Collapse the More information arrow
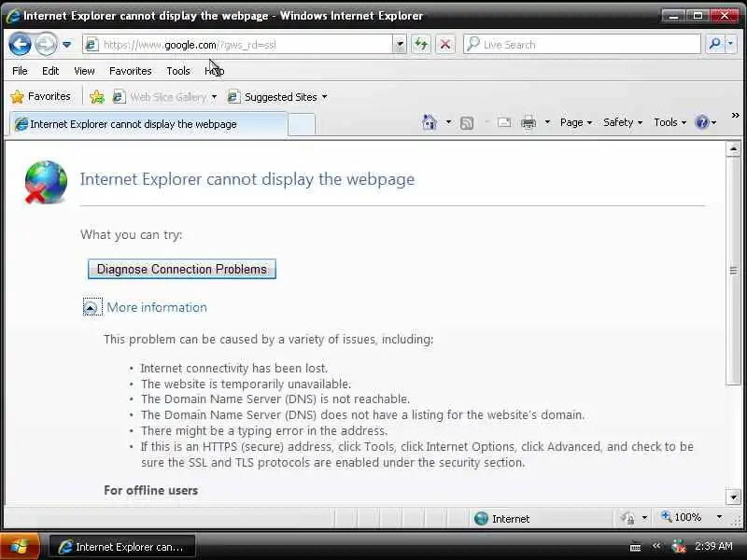 [x=90, y=308]
